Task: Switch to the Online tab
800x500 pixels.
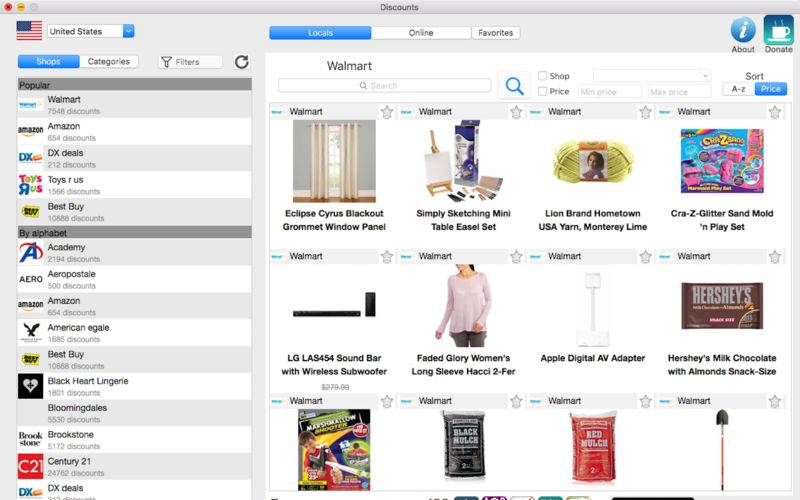Action: click(421, 33)
